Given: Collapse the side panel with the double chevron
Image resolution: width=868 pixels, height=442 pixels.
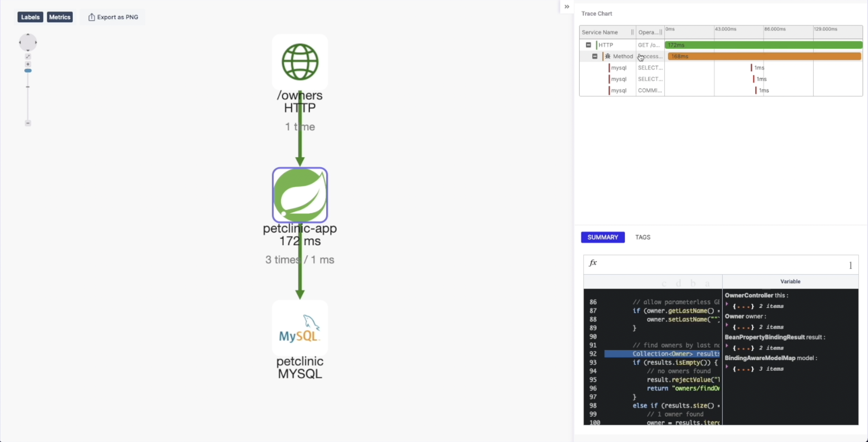Looking at the screenshot, I should click(x=567, y=7).
